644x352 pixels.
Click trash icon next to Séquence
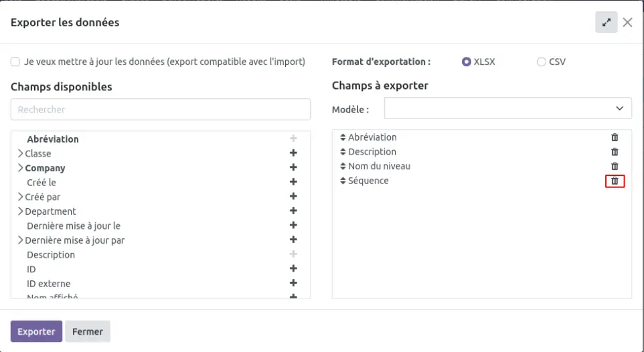coord(615,181)
